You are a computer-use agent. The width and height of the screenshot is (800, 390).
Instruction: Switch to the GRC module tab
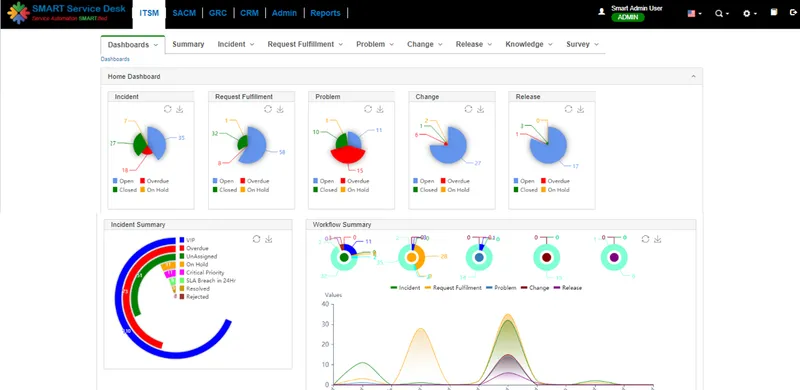tap(218, 13)
